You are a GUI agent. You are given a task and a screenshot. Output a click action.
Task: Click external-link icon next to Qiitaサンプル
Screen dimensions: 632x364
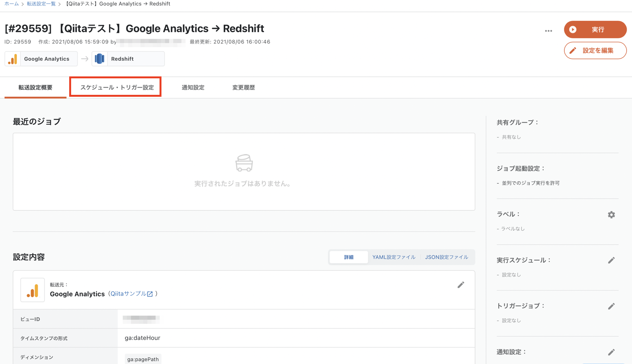[150, 294]
